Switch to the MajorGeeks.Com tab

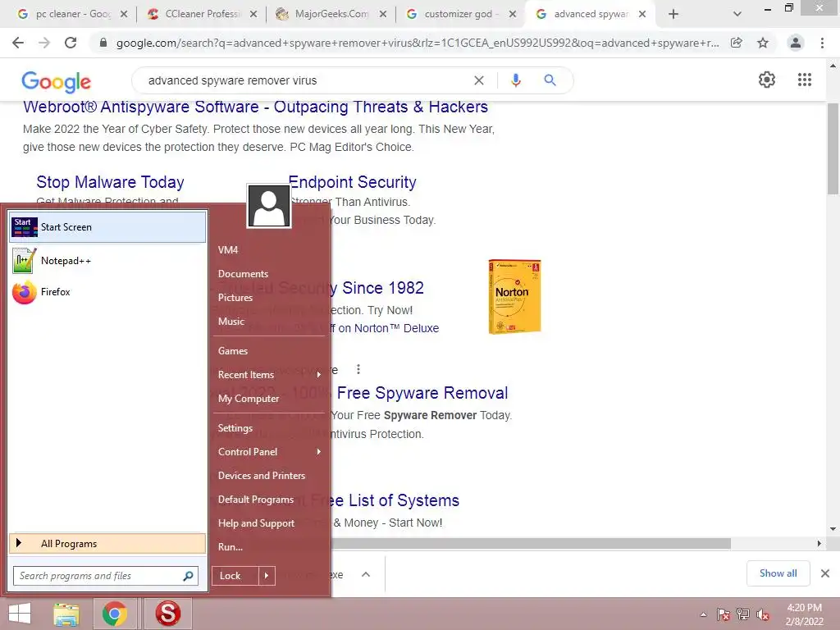click(331, 14)
